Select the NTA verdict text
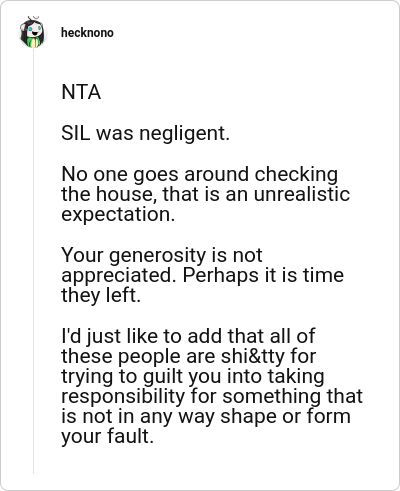 coord(81,92)
